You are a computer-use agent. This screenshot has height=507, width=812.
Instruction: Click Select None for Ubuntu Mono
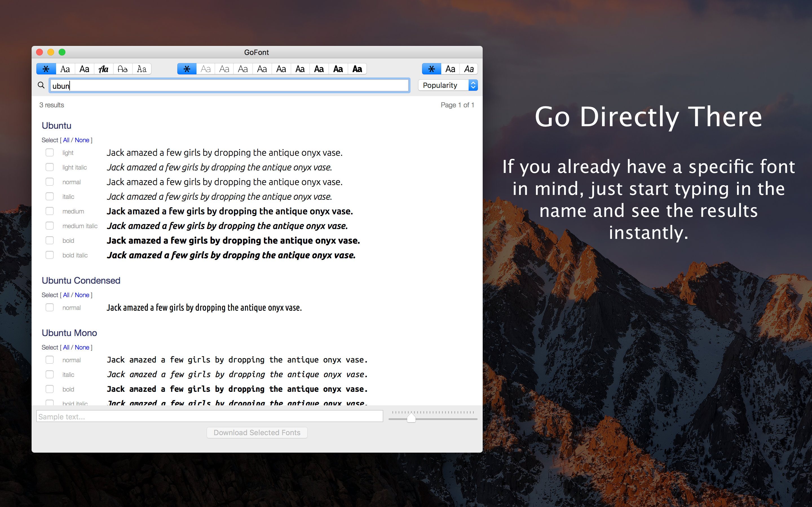[x=82, y=347]
